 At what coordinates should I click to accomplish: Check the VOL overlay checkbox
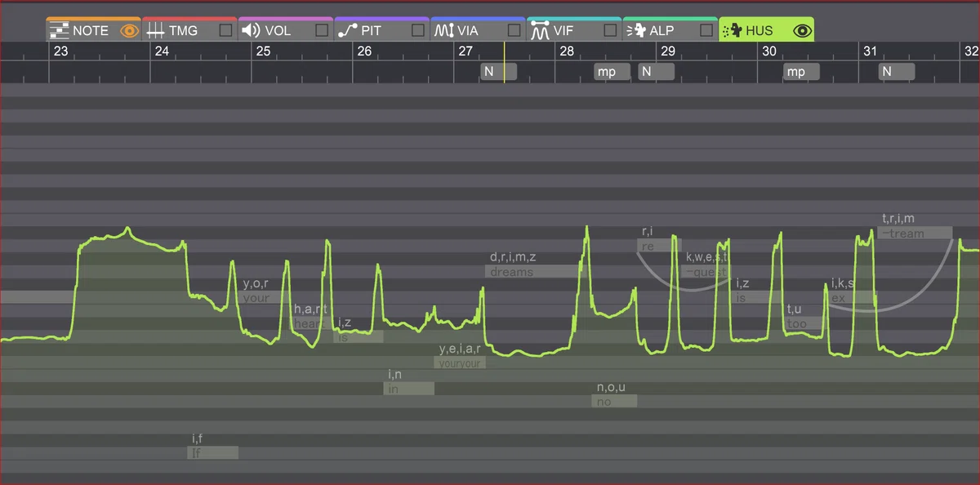click(x=322, y=31)
